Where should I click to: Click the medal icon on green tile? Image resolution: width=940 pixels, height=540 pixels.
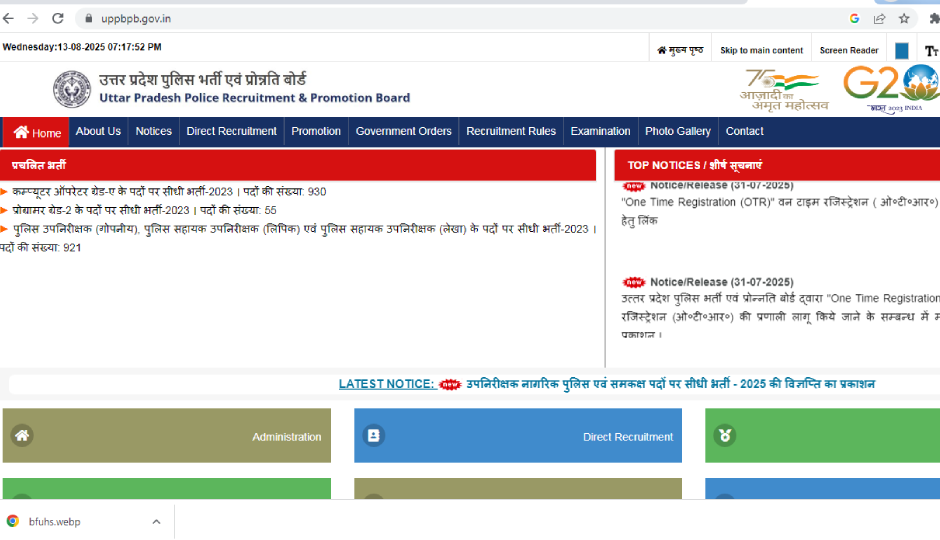725,435
